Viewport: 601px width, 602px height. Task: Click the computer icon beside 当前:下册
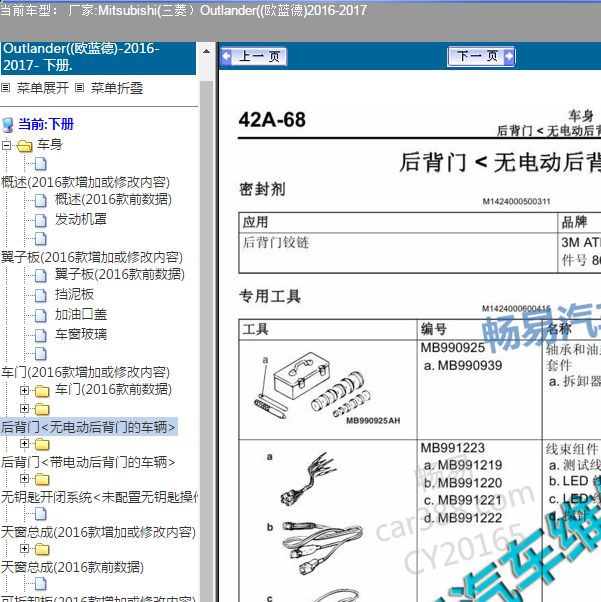click(8, 125)
